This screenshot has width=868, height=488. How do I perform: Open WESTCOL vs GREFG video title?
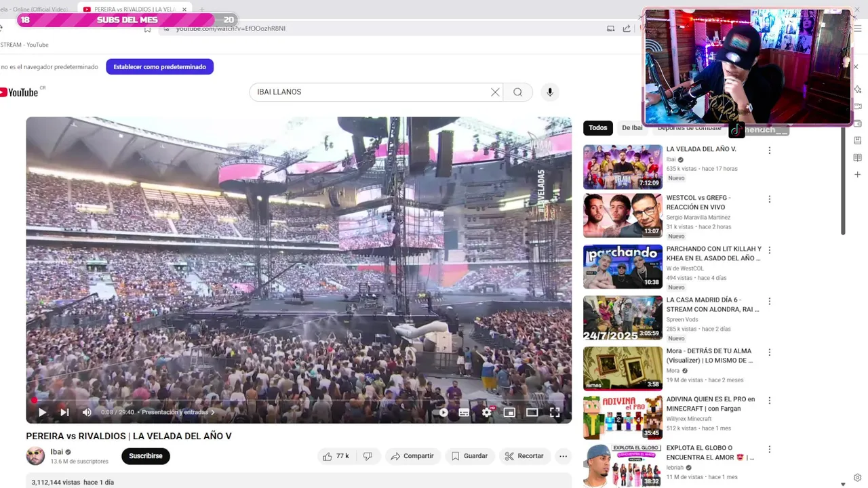(698, 203)
